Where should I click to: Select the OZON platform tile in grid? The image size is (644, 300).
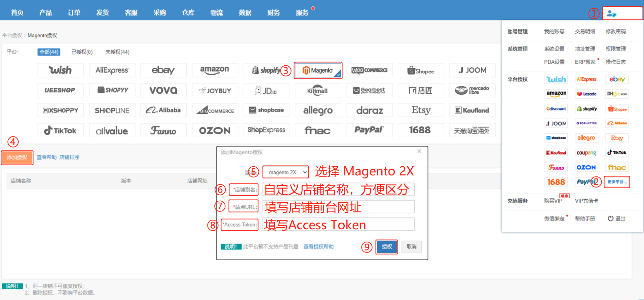click(215, 130)
